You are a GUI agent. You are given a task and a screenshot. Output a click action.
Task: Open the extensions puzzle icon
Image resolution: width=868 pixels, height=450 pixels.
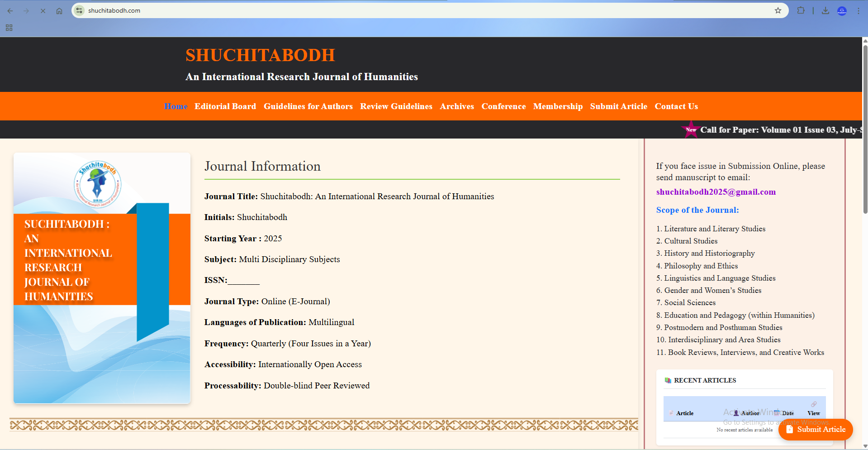pyautogui.click(x=801, y=10)
